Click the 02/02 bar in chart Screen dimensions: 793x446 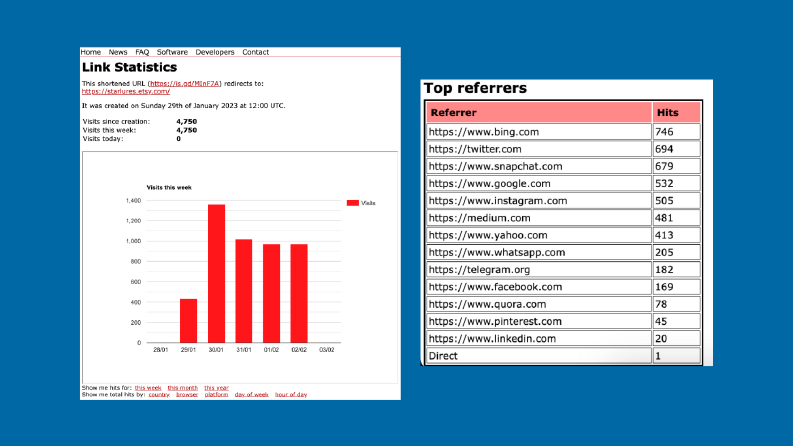[x=299, y=293]
